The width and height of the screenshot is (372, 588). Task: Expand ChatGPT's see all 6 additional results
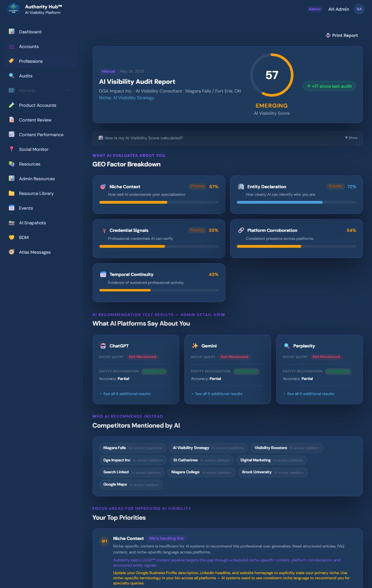click(x=125, y=394)
